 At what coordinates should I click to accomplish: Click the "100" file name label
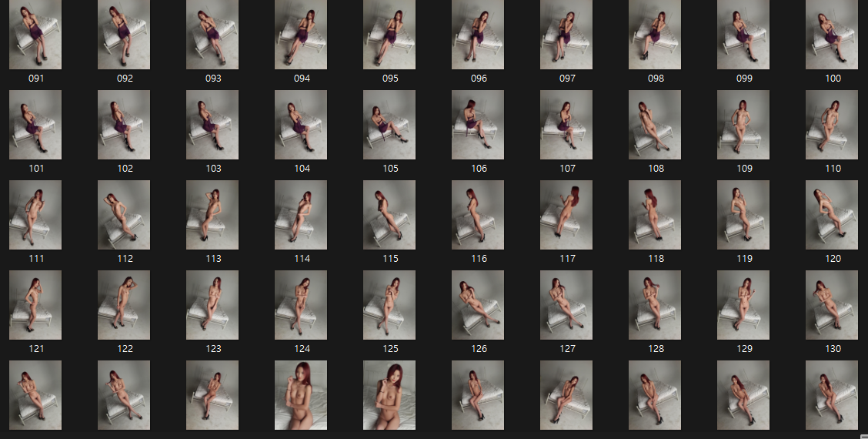[x=833, y=78]
